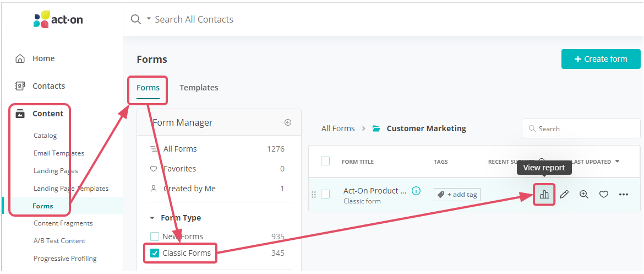
Task: Toggle the select-all forms checkbox
Action: [325, 161]
